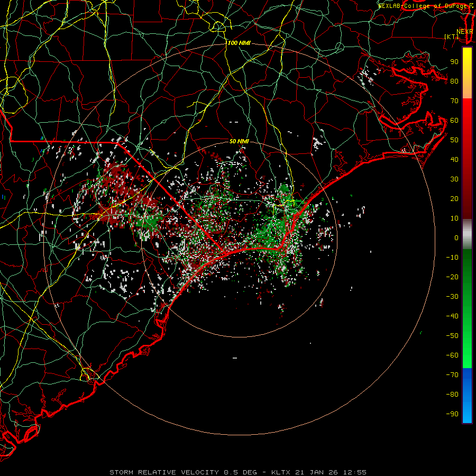Viewport: 476px width, 476px height.
Task: Select the 10 value on velocity scale
Action: [454, 218]
